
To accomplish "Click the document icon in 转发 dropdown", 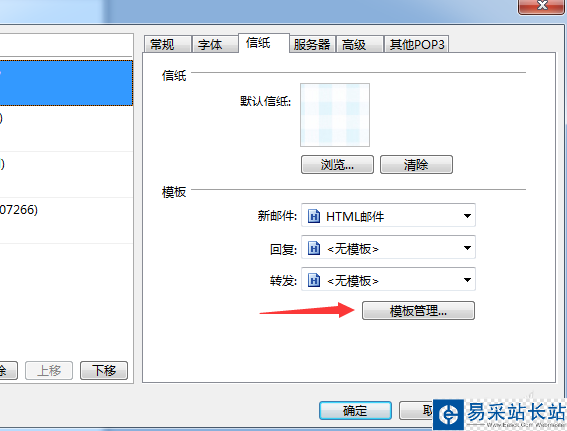I will tap(314, 280).
